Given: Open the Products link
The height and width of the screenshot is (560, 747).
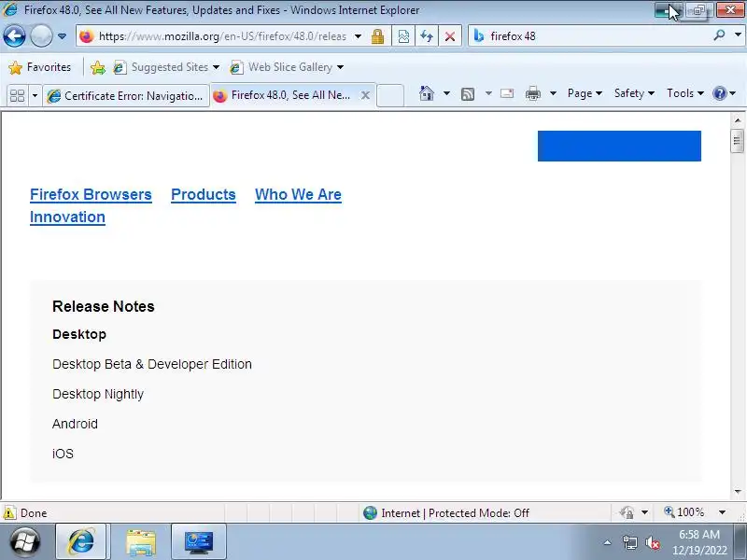Looking at the screenshot, I should point(204,194).
